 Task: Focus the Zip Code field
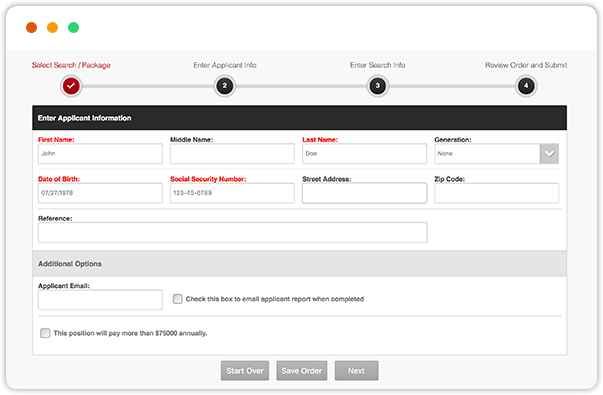point(496,193)
